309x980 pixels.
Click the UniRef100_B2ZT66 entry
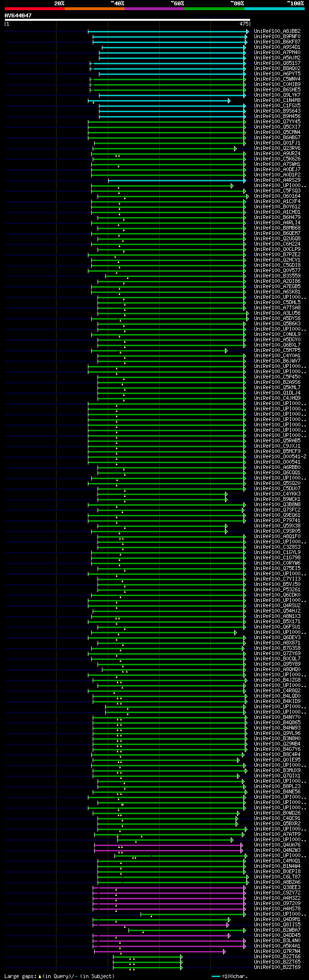(277, 956)
